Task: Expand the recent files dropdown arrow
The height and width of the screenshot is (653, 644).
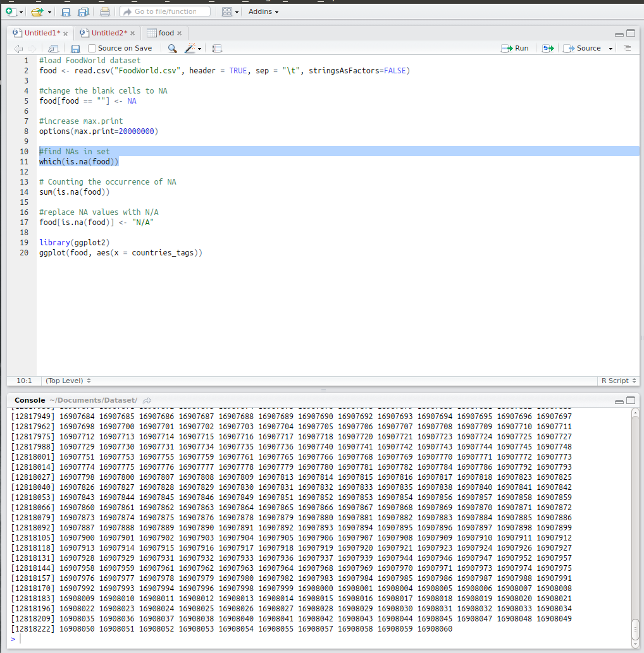Action: click(49, 12)
